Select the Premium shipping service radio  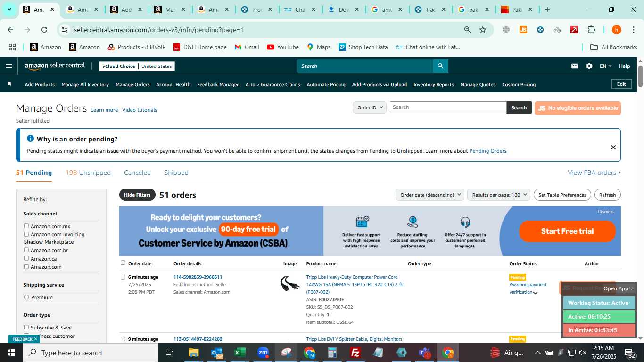coord(26,297)
